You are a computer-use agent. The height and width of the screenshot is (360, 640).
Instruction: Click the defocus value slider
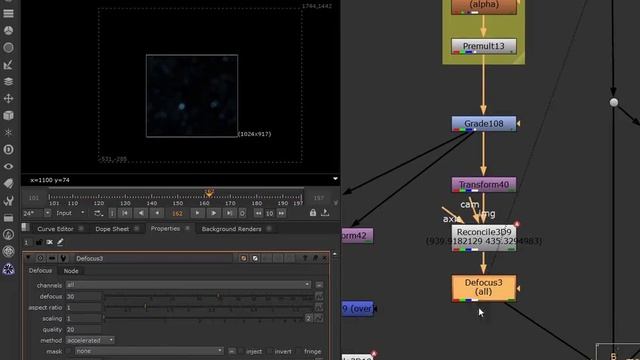pos(209,296)
